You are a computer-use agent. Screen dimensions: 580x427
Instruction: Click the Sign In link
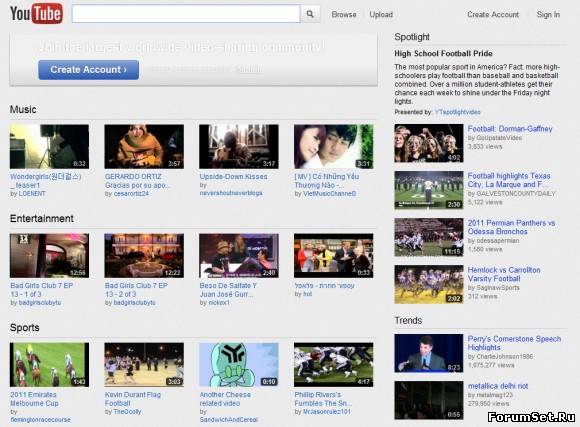click(x=548, y=14)
